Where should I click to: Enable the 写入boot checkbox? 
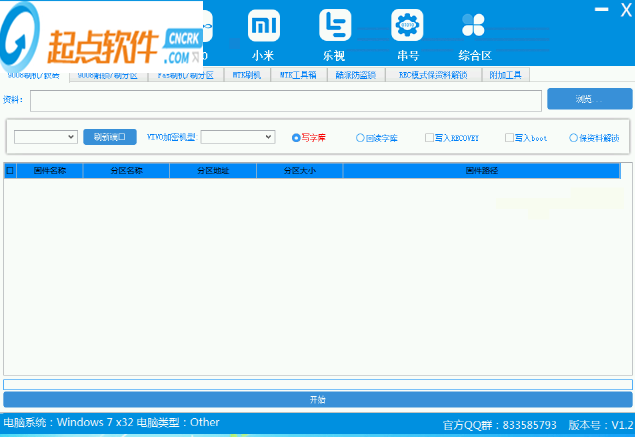click(x=509, y=138)
